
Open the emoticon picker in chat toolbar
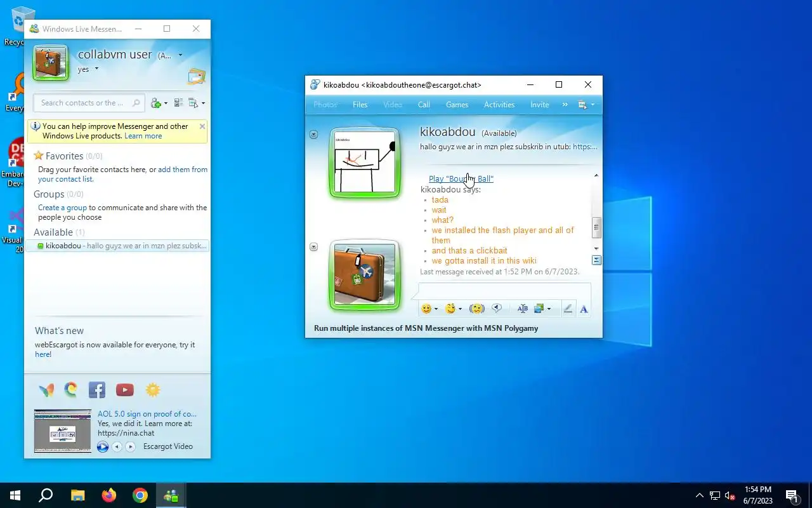(x=426, y=309)
